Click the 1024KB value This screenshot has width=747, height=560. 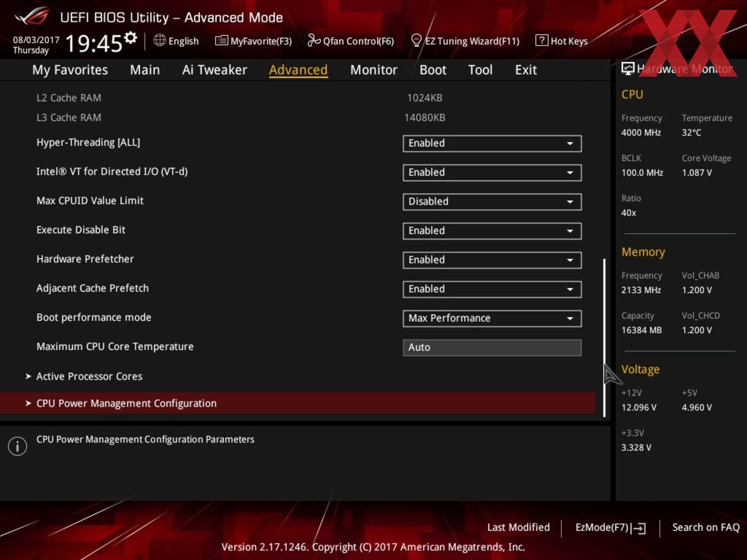coord(425,98)
